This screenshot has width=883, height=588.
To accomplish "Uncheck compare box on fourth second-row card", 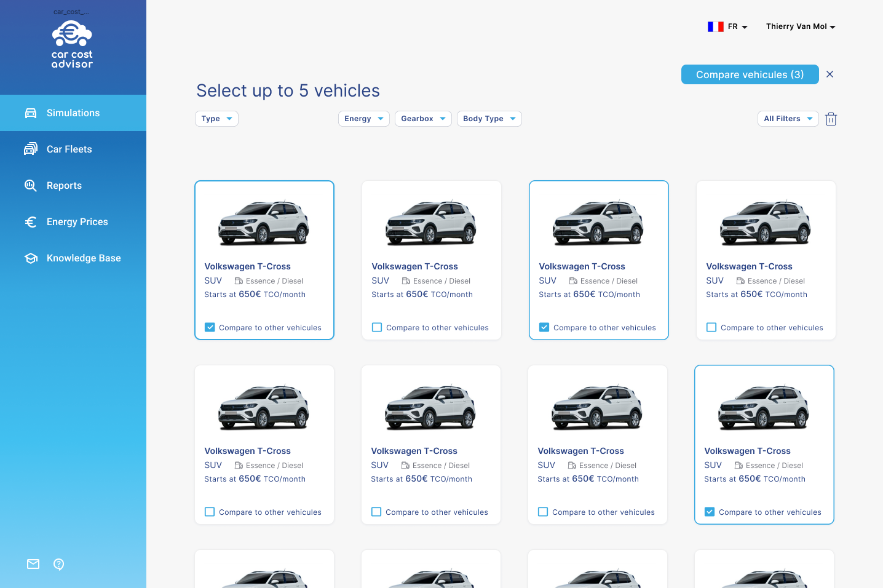I will [710, 512].
